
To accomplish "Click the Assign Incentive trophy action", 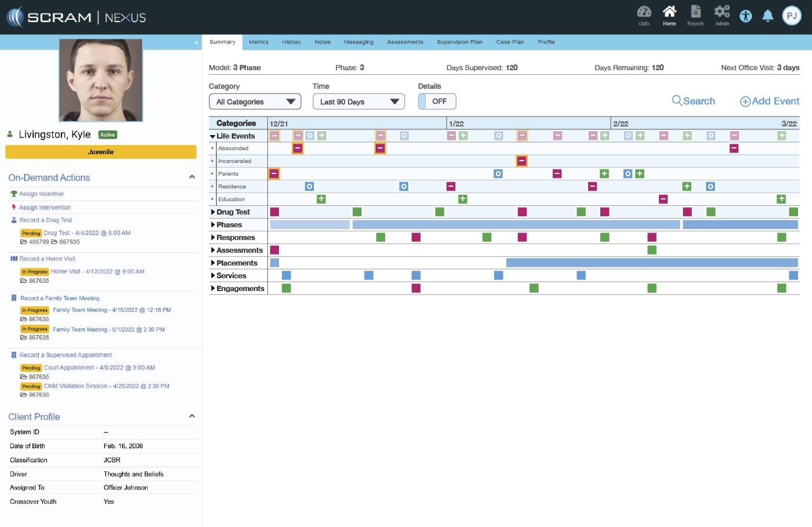I will click(x=41, y=194).
